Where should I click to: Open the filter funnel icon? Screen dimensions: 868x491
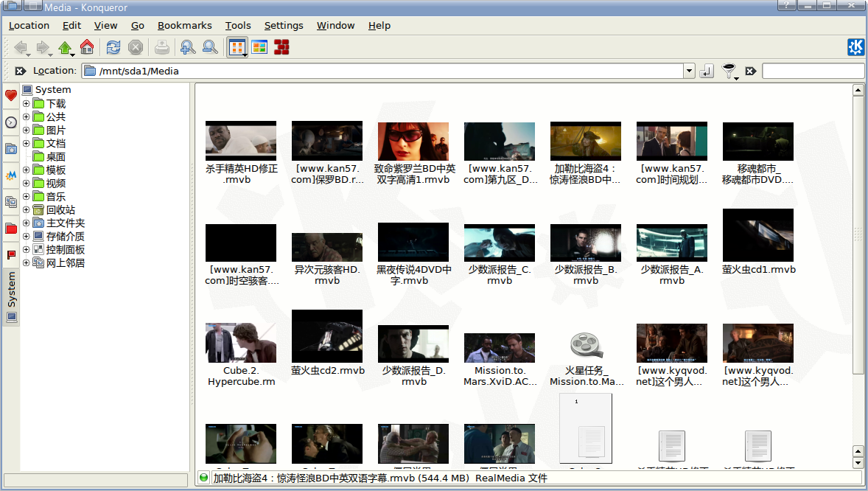(x=729, y=71)
